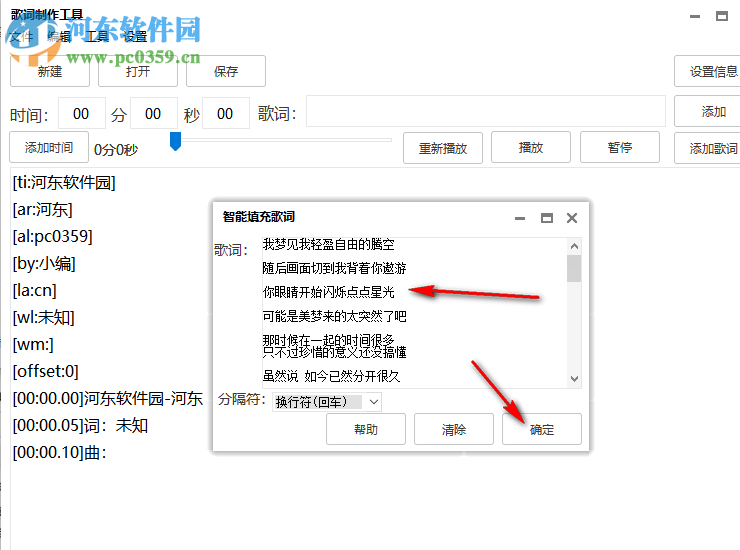Click the lyrics list scroll up arrow
This screenshot has height=550, width=740.
[574, 246]
